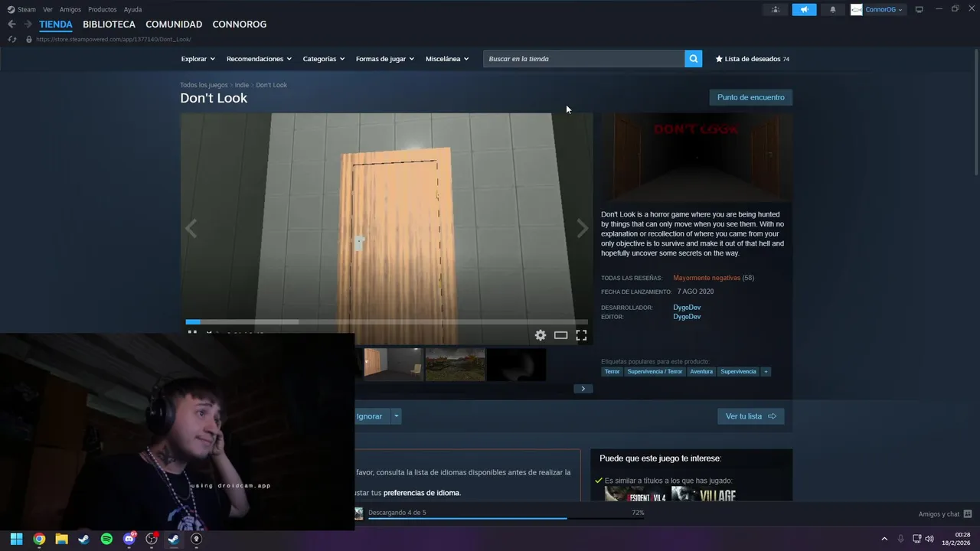
Task: Show hidden system tray icons
Action: coord(884,539)
